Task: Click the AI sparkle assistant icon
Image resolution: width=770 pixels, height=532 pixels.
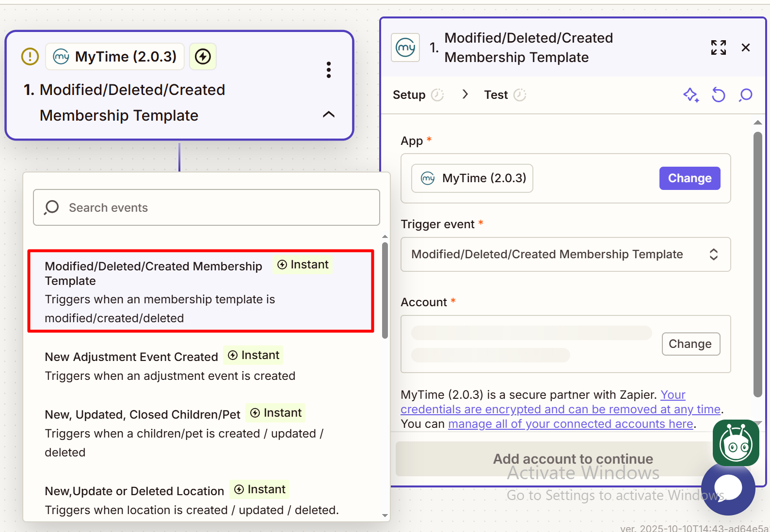Action: (x=691, y=95)
